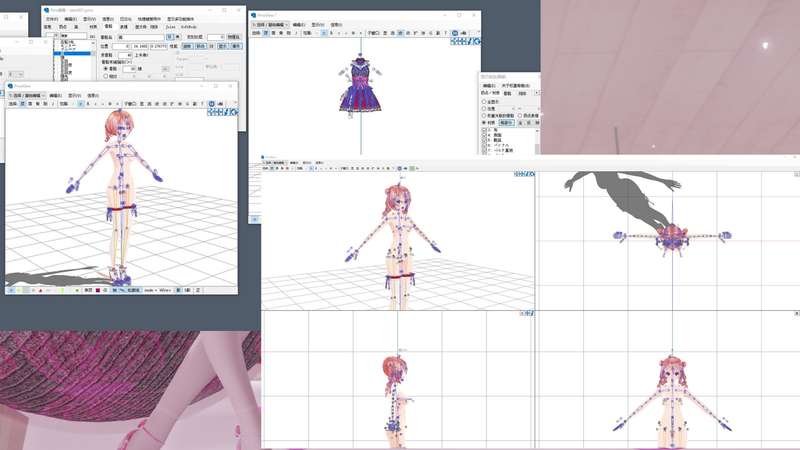Select the 全显示 radio button in display panel
Viewport: 800px width, 450px height.
click(x=485, y=101)
